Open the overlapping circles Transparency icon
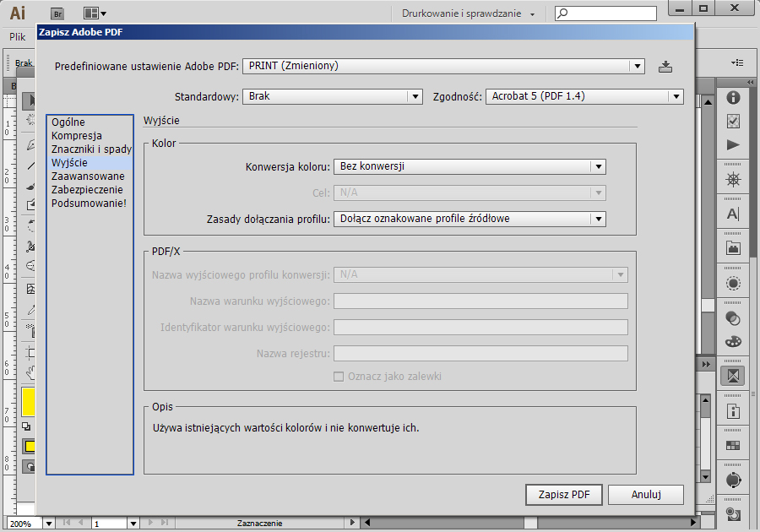Screen dimensions: 760x532 coord(733,318)
